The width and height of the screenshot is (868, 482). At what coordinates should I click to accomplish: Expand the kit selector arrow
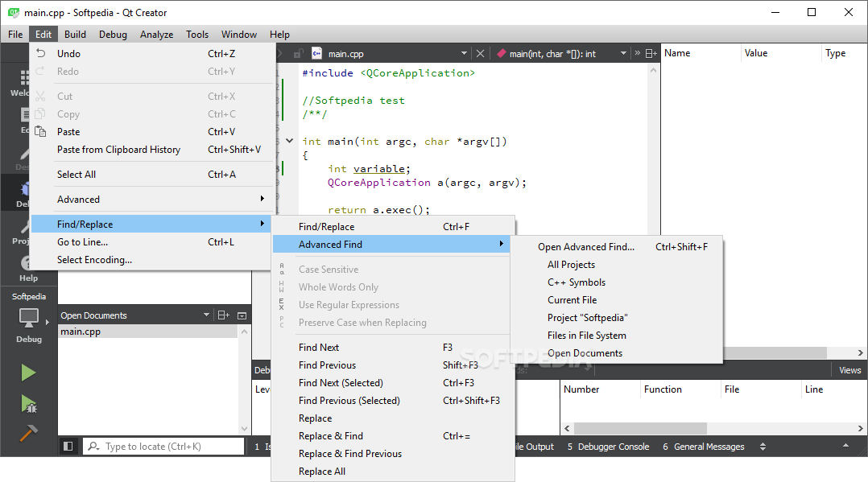(47, 322)
